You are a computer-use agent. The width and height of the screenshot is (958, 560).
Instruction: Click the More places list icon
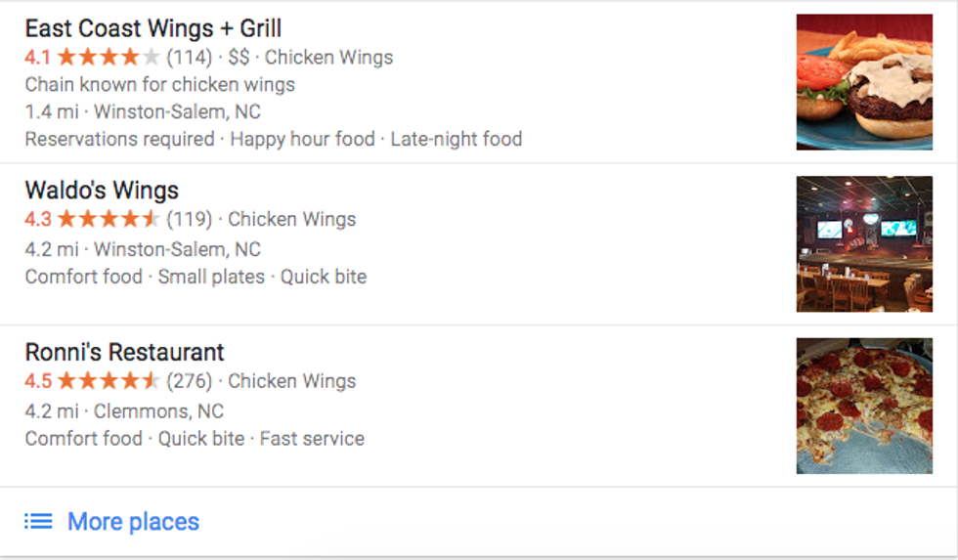coord(38,522)
